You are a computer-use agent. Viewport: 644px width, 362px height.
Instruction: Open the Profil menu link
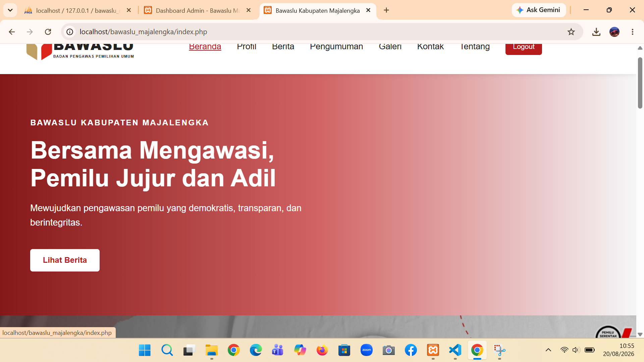click(247, 47)
